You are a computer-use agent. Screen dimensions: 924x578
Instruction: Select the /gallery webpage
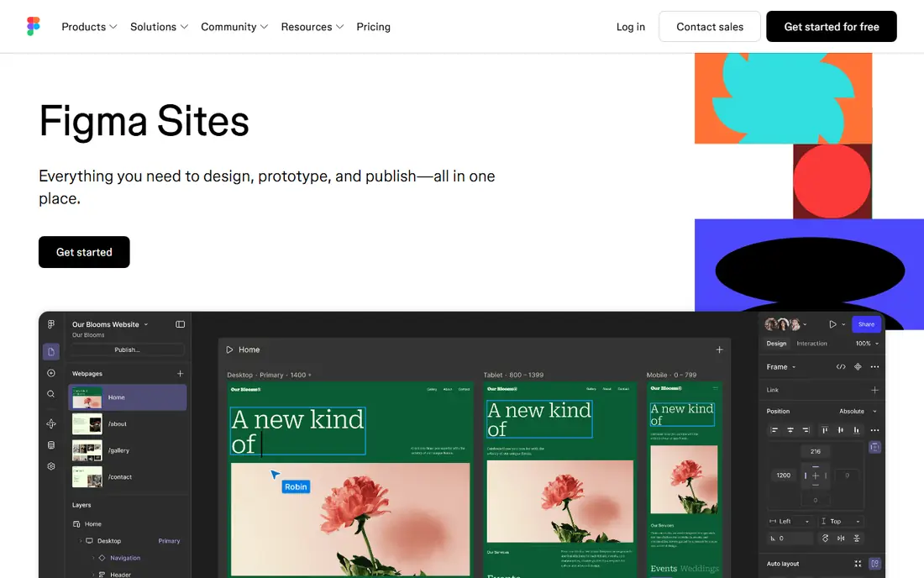tap(128, 450)
